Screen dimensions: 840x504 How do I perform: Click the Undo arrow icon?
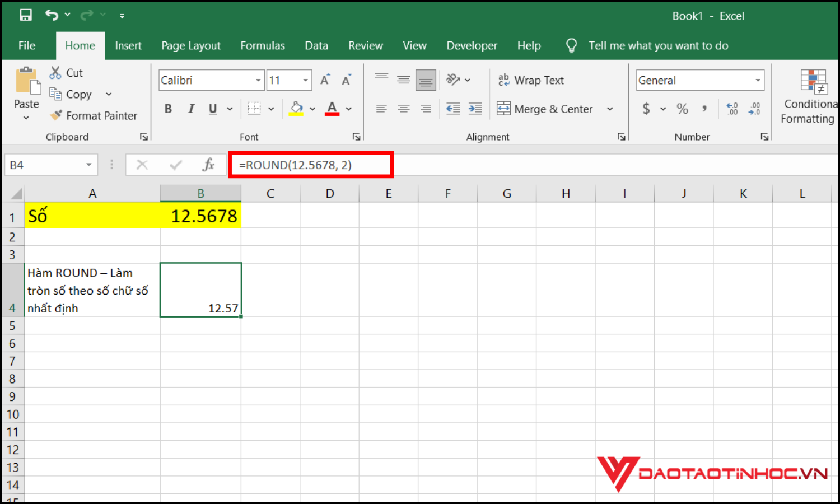click(x=52, y=15)
